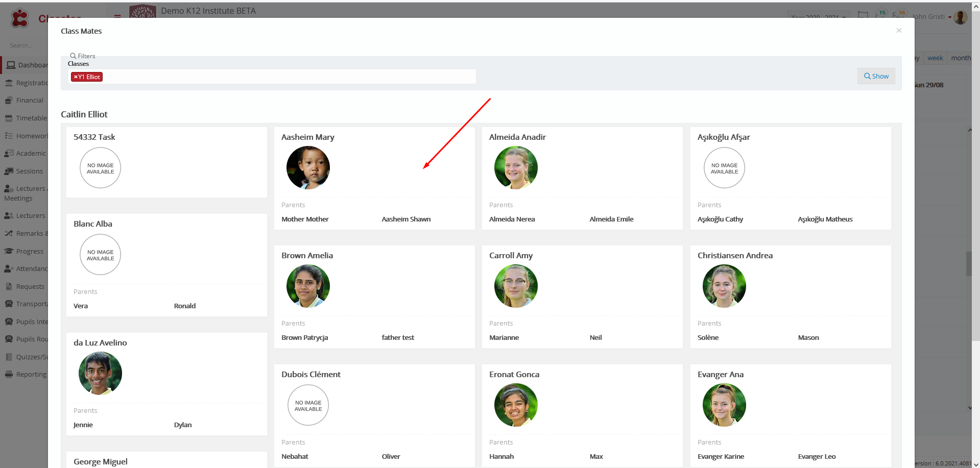Select parent Evanger Leo
The image size is (980, 468).
(x=817, y=456)
